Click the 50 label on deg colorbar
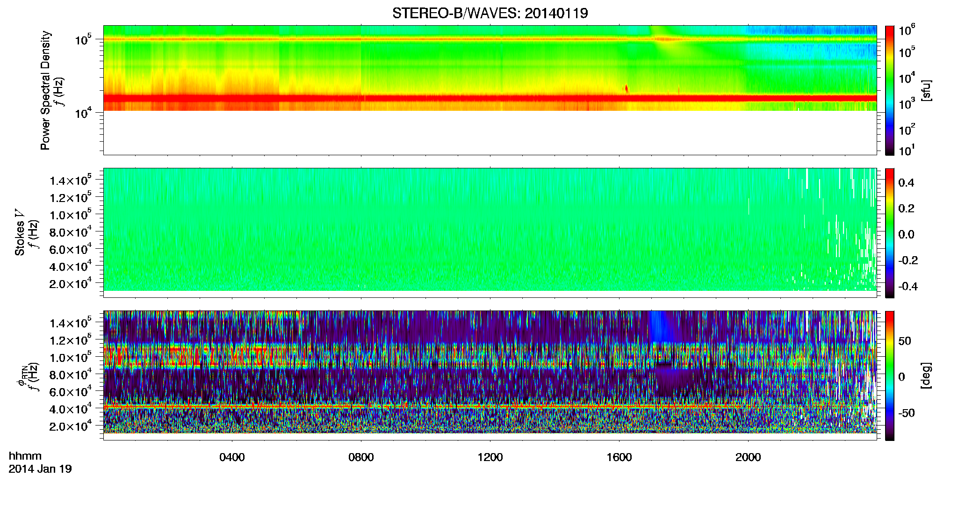 point(905,341)
